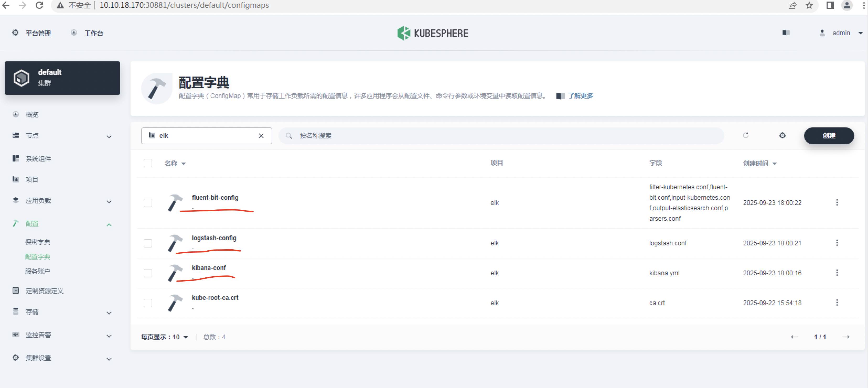The height and width of the screenshot is (388, 868).
Task: Check the checkbox for logstash-config
Action: [148, 243]
